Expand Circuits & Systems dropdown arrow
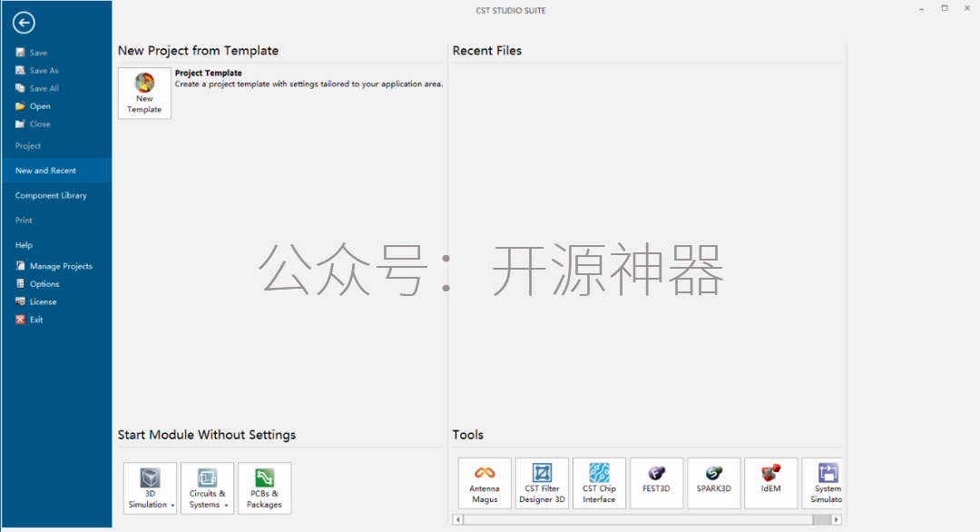 click(x=226, y=505)
